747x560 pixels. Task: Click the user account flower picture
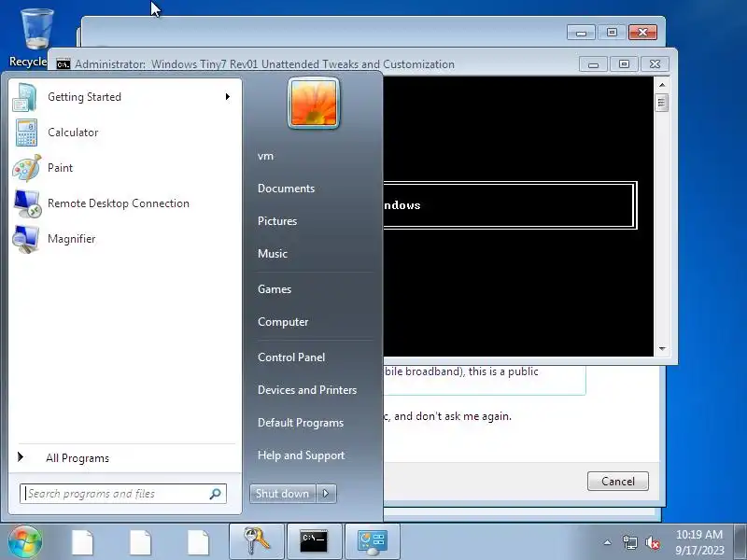314,103
